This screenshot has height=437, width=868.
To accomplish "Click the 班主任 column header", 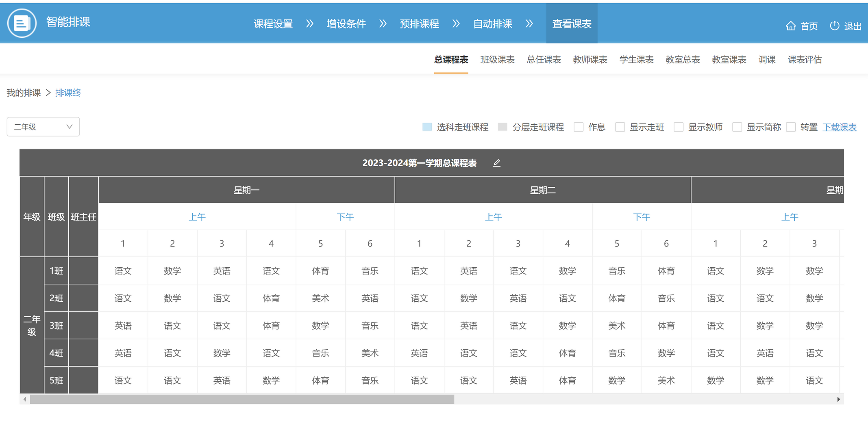I will pos(83,217).
